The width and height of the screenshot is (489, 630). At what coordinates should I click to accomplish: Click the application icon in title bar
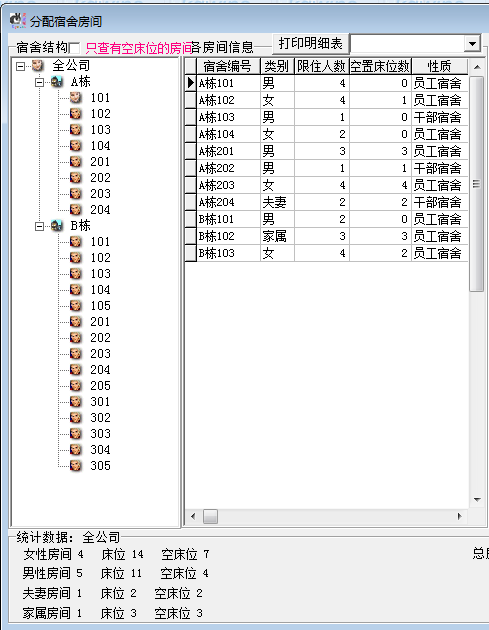[x=18, y=20]
